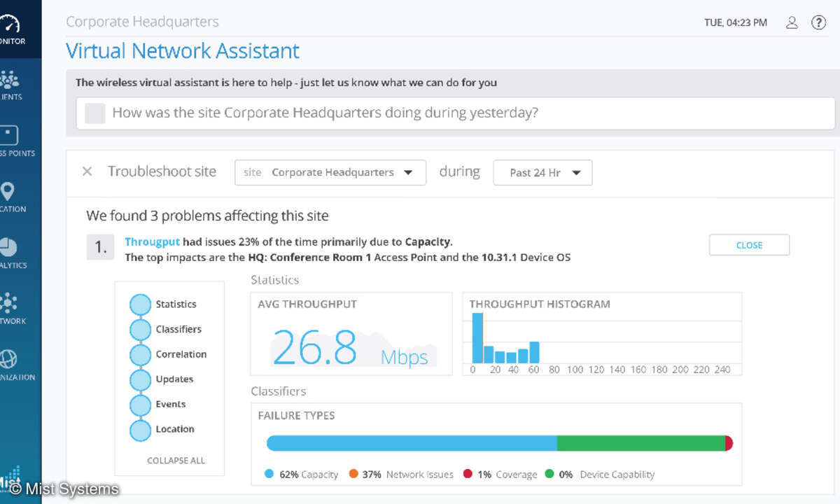Open the Organization globe icon
The width and height of the screenshot is (840, 504).
tap(8, 359)
